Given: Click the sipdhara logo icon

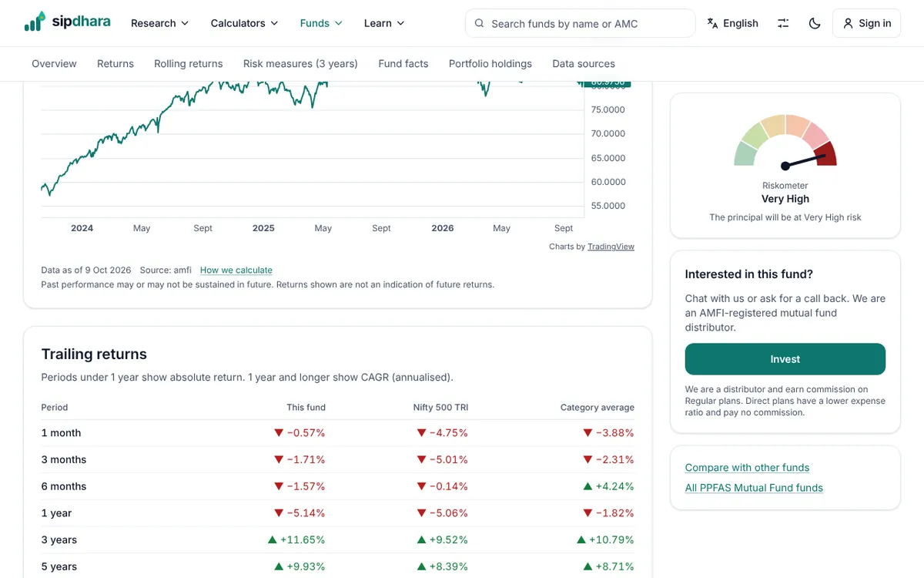Looking at the screenshot, I should click(35, 22).
